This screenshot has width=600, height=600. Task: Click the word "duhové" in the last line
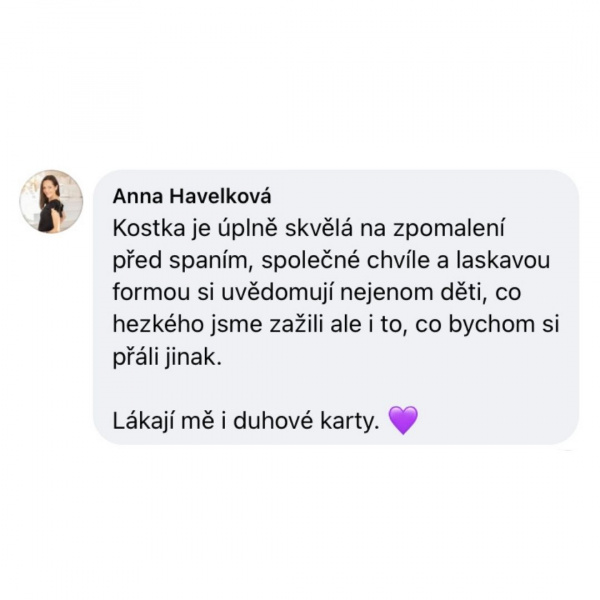click(273, 421)
